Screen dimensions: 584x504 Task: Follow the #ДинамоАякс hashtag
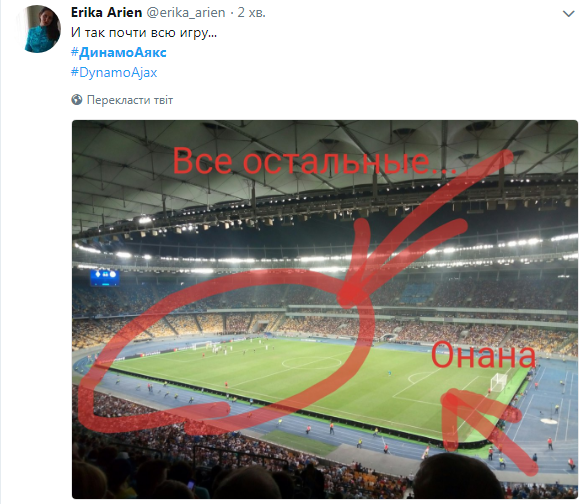click(x=118, y=52)
